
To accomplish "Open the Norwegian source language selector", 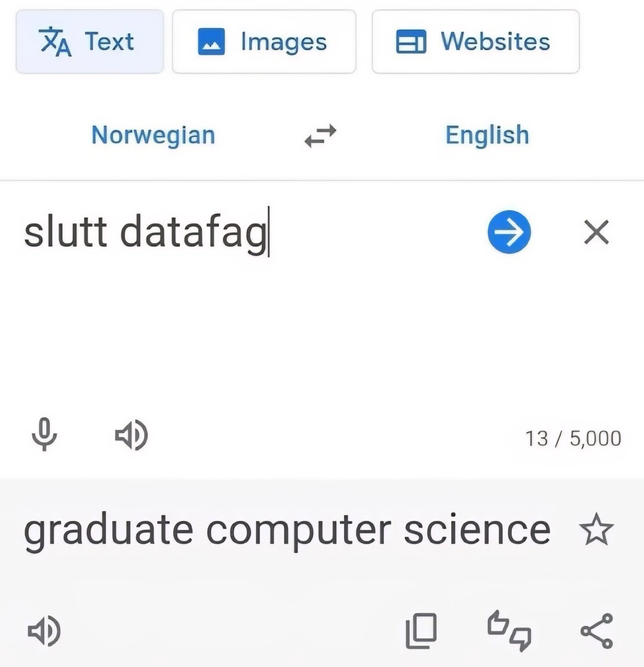I will click(x=153, y=135).
